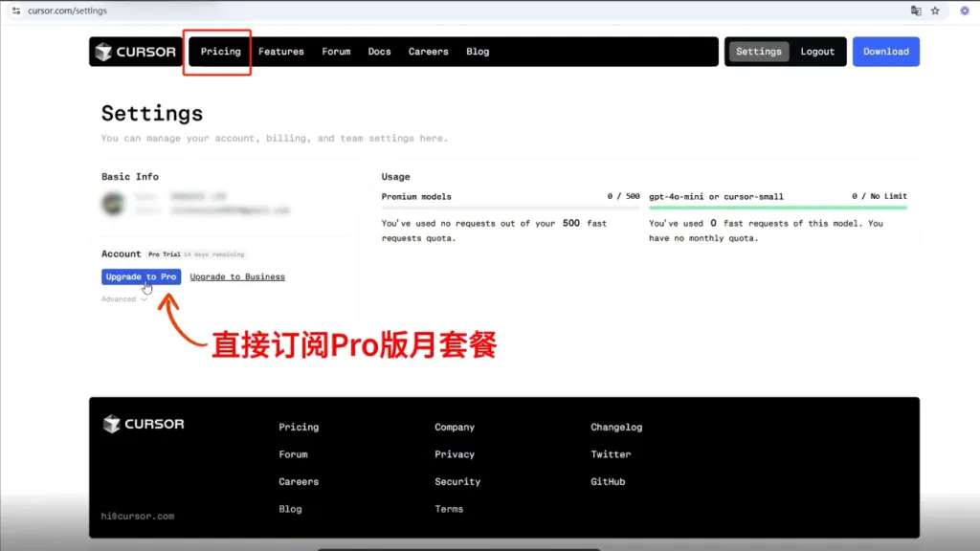Open the Security link in the footer
980x551 pixels.
coord(457,482)
